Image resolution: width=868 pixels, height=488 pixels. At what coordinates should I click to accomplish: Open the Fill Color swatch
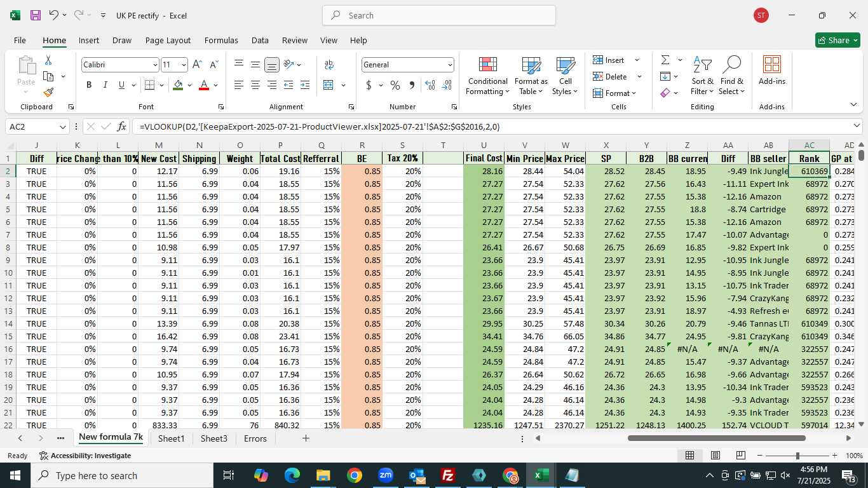(178, 85)
